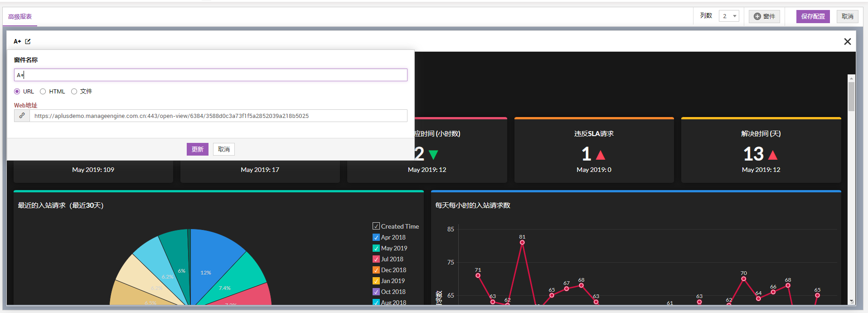Click into the 窗件名称 text field
The image size is (868, 313).
(x=211, y=75)
